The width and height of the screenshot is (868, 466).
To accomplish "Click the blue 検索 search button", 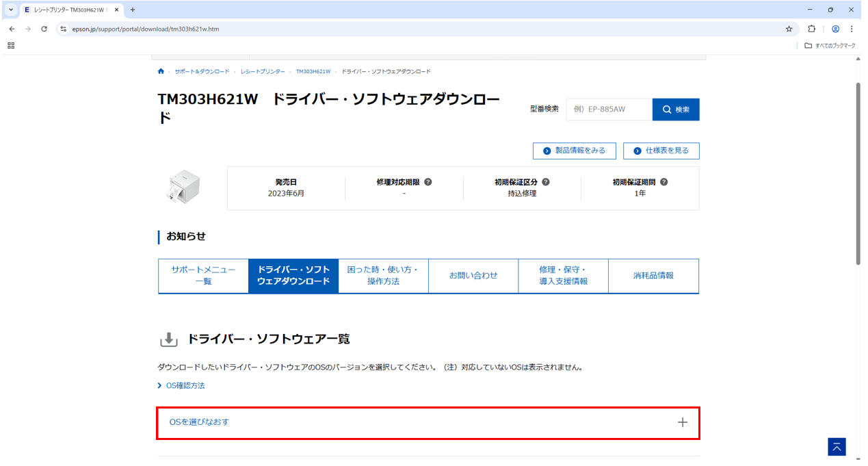I will [x=676, y=109].
